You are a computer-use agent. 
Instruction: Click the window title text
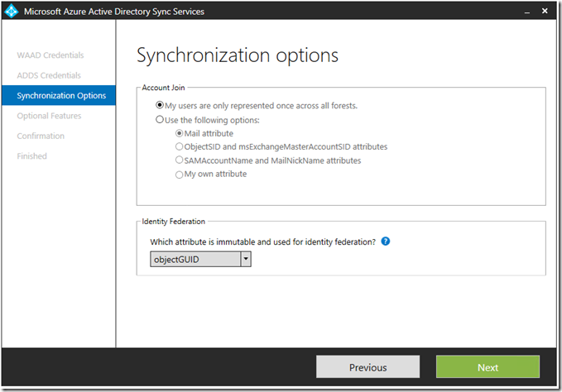pyautogui.click(x=114, y=12)
